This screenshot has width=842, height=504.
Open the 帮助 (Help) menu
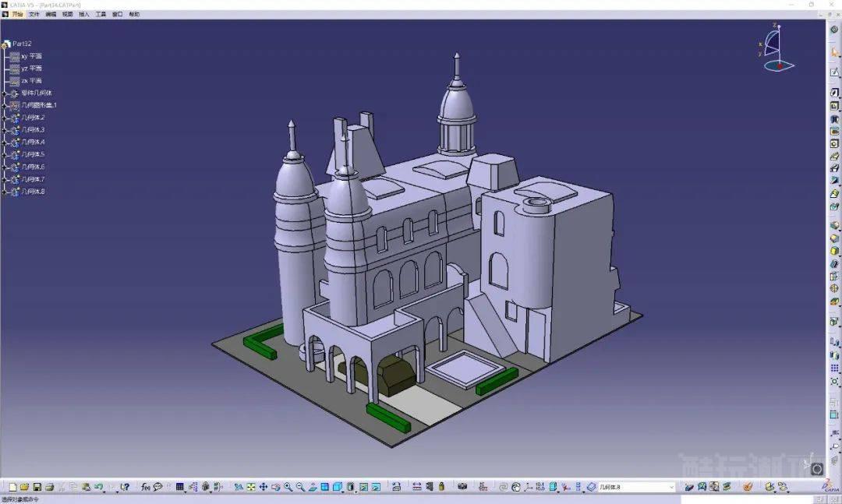[134, 15]
